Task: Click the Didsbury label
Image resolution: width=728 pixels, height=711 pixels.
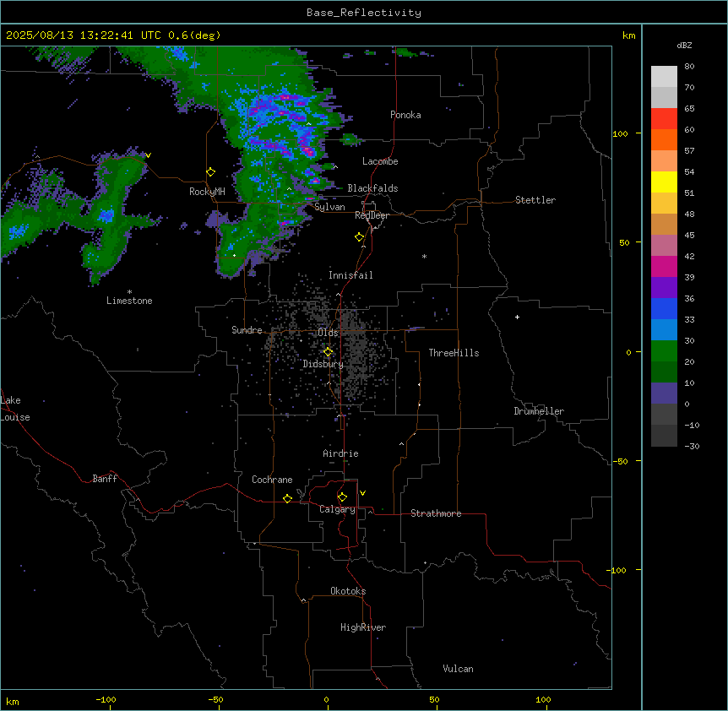Action: (x=323, y=364)
